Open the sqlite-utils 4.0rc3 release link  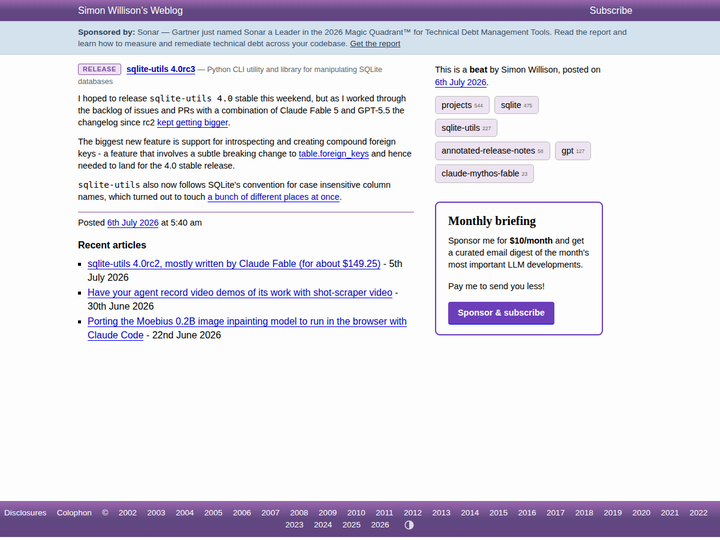(x=161, y=69)
